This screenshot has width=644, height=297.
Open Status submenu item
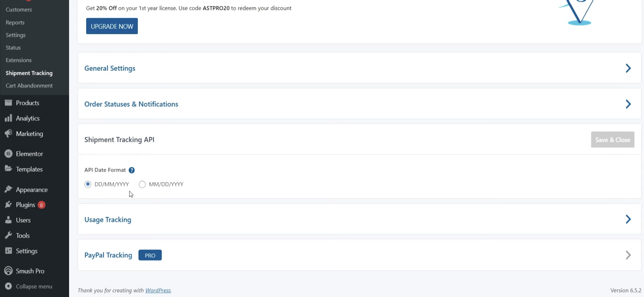tap(13, 47)
